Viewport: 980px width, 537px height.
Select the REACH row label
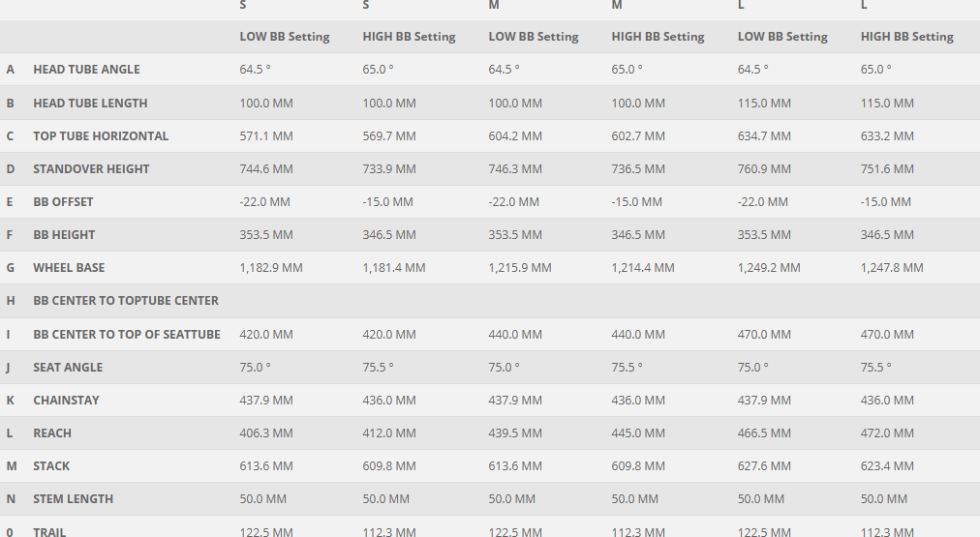tap(52, 433)
